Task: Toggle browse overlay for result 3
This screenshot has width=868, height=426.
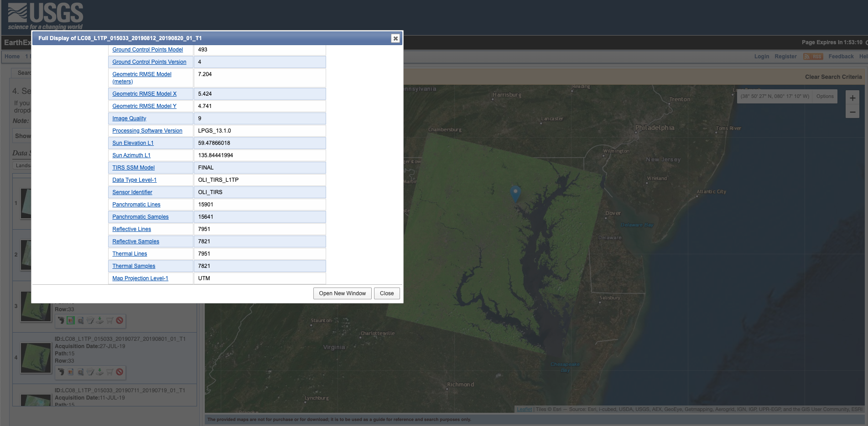Action: pyautogui.click(x=71, y=320)
